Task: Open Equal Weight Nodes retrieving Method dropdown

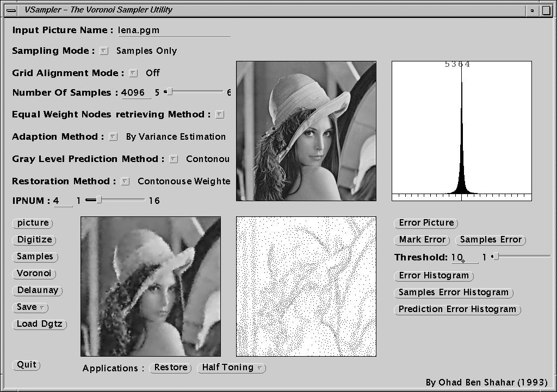Action: tap(220, 114)
